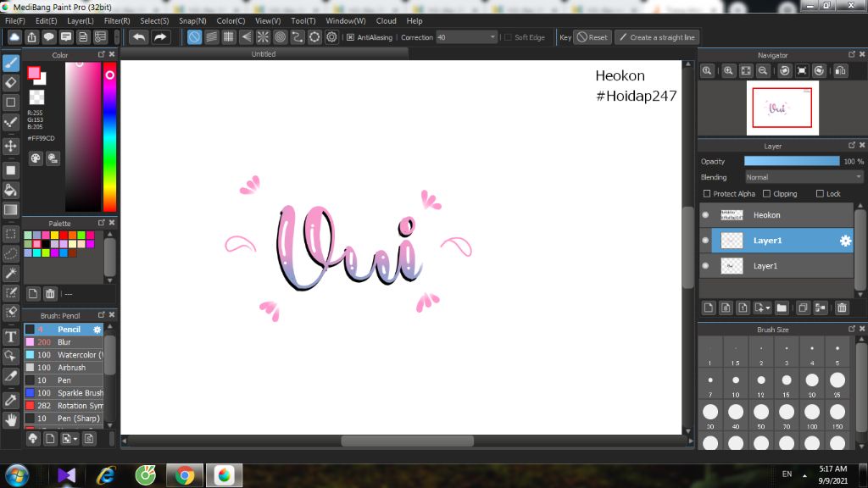Switch to the Untitled canvas tab
The height and width of the screenshot is (488, 868).
[x=264, y=53]
